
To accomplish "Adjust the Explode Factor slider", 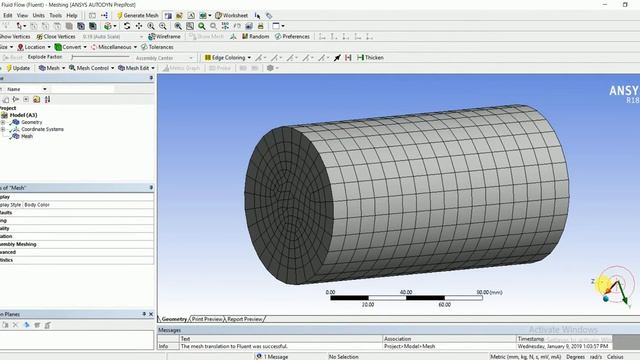I will click(100, 57).
